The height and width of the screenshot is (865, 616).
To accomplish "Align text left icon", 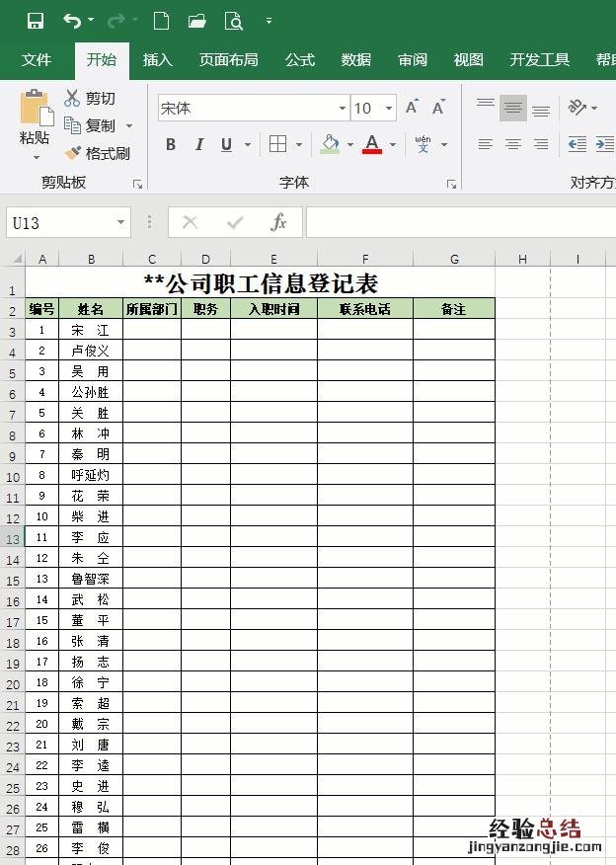I will tap(486, 144).
